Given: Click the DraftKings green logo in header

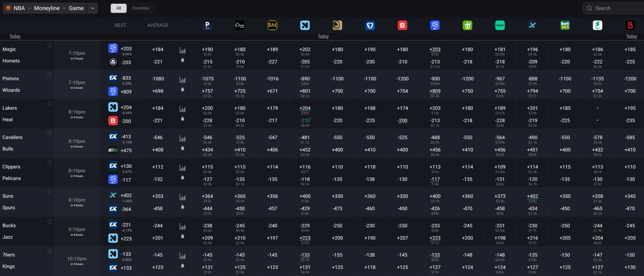Looking at the screenshot, I should coord(467,25).
